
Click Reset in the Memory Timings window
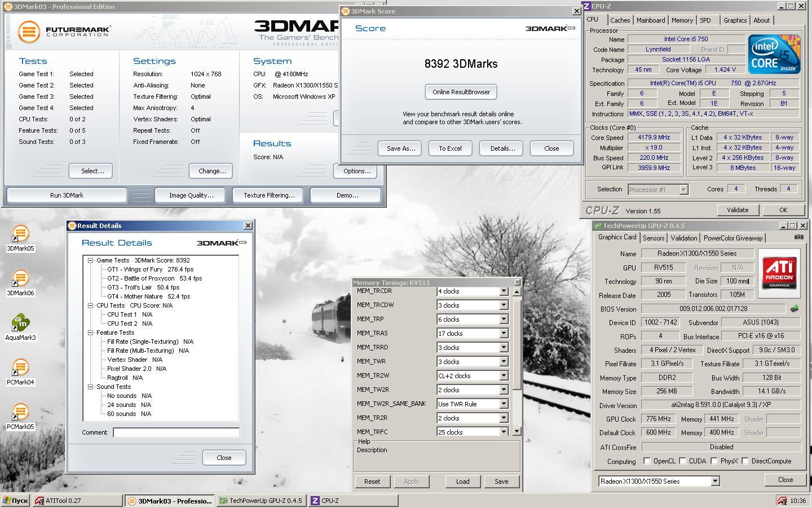coord(372,481)
